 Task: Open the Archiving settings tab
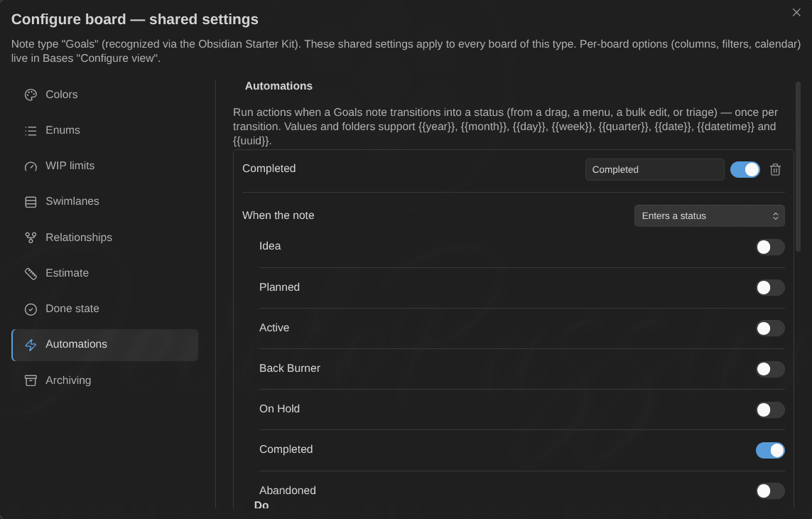pyautogui.click(x=104, y=380)
